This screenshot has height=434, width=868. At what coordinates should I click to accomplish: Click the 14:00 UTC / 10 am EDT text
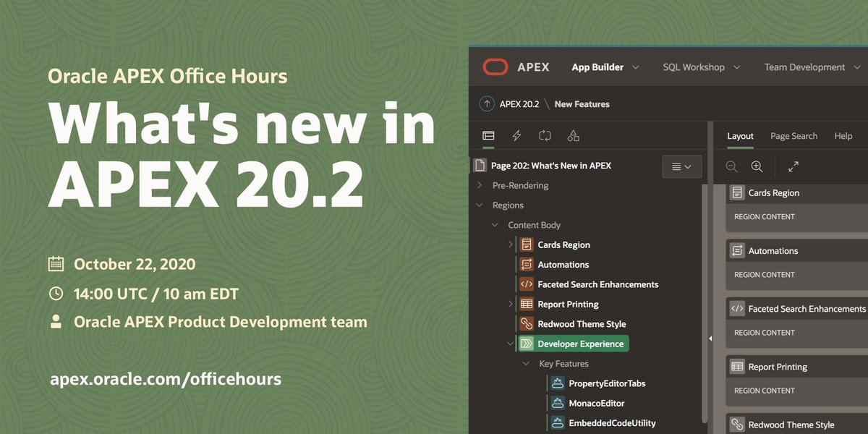[156, 294]
